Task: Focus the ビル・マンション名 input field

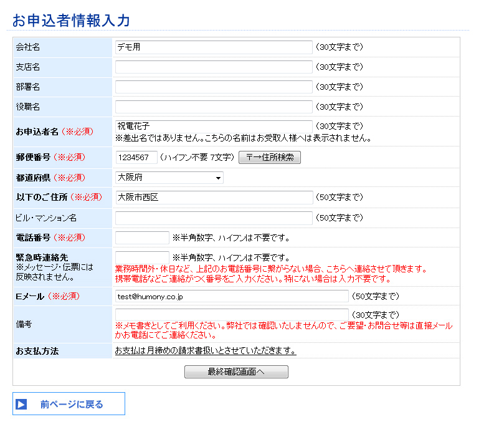Action: [214, 218]
